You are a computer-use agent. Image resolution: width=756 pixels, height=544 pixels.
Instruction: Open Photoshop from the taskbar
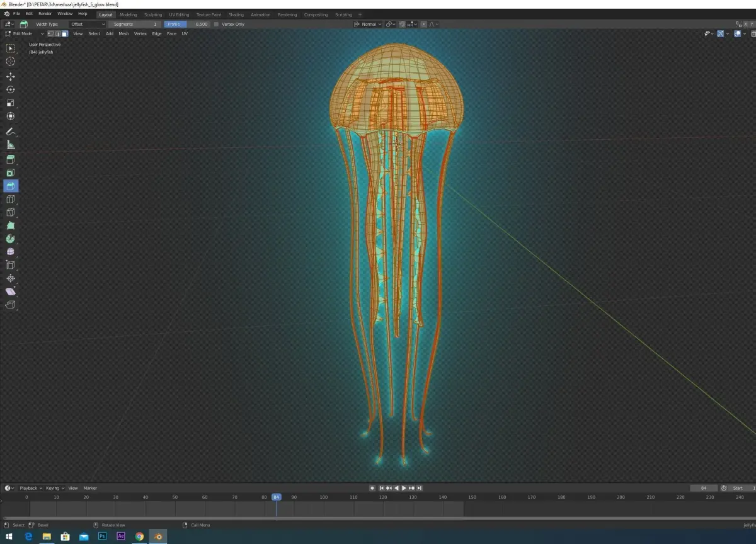102,536
